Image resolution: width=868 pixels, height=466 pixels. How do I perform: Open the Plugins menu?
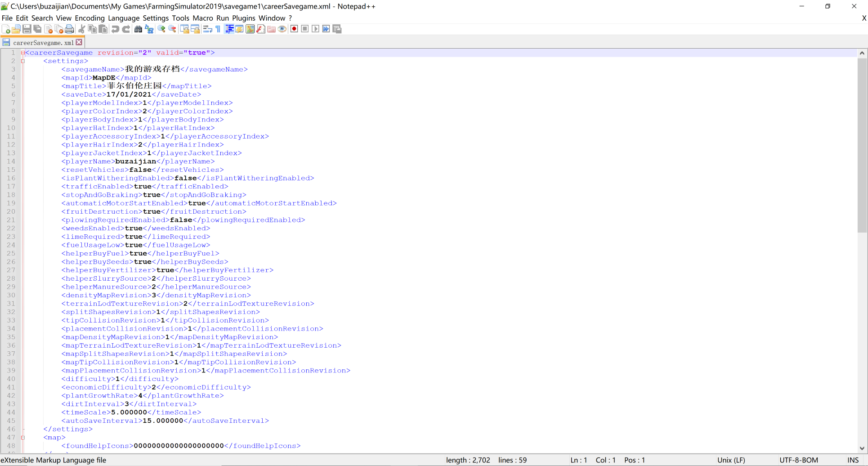(x=244, y=18)
